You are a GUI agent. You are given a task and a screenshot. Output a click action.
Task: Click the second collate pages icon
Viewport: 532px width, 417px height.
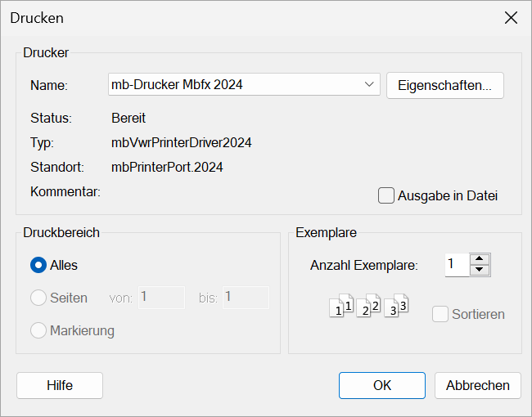pyautogui.click(x=368, y=306)
